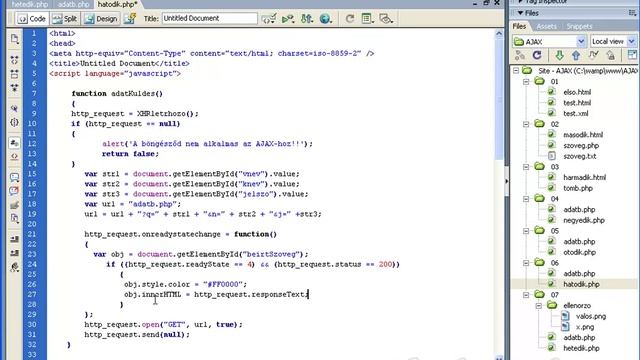Select harmadik.html in file tree
Screen dimensions: 640x360
(x=584, y=178)
